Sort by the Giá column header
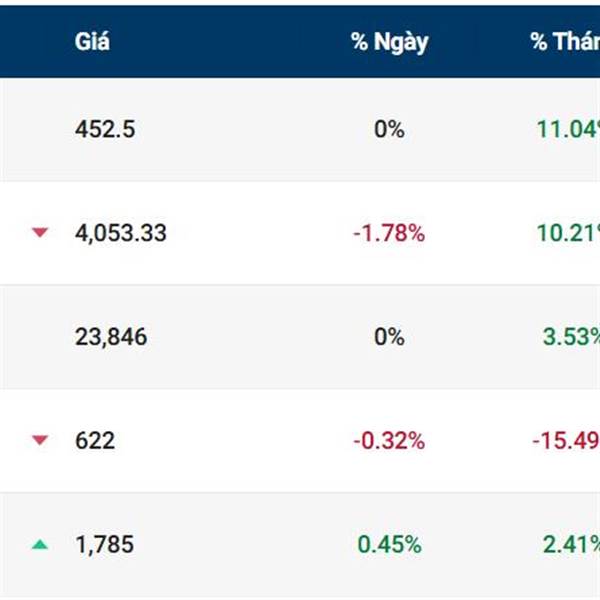Viewport: 600px width, 600px height. pyautogui.click(x=92, y=41)
